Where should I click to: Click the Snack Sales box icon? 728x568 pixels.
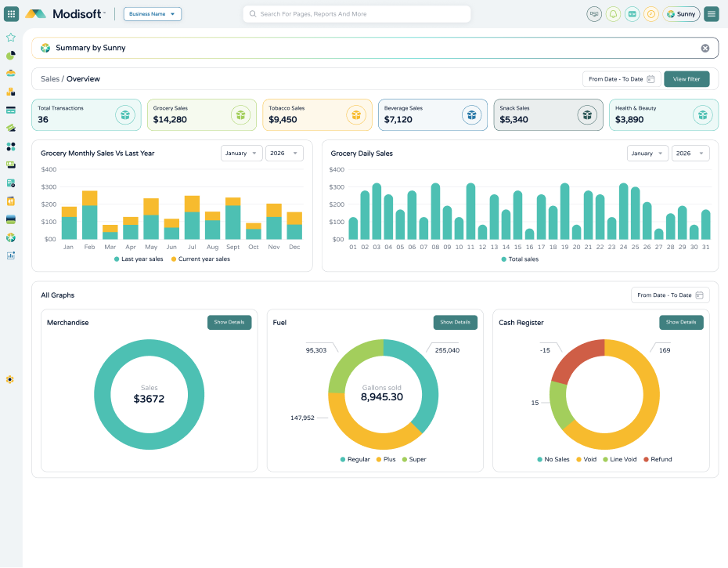(x=587, y=115)
